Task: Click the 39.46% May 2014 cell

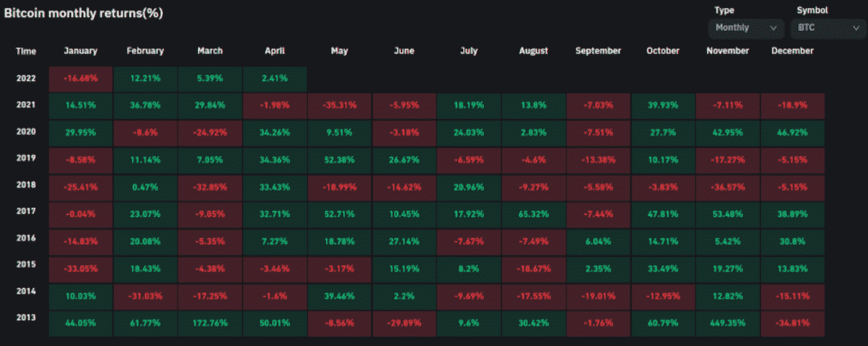Action: click(340, 296)
